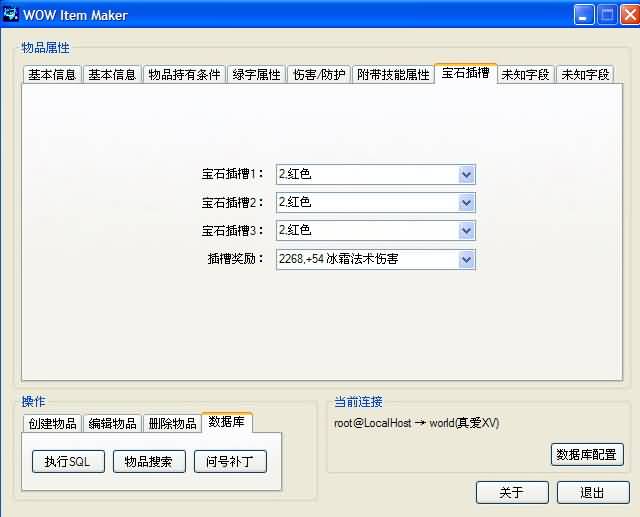
Task: Switch to the 创建物品 operation tab
Action: 52,424
